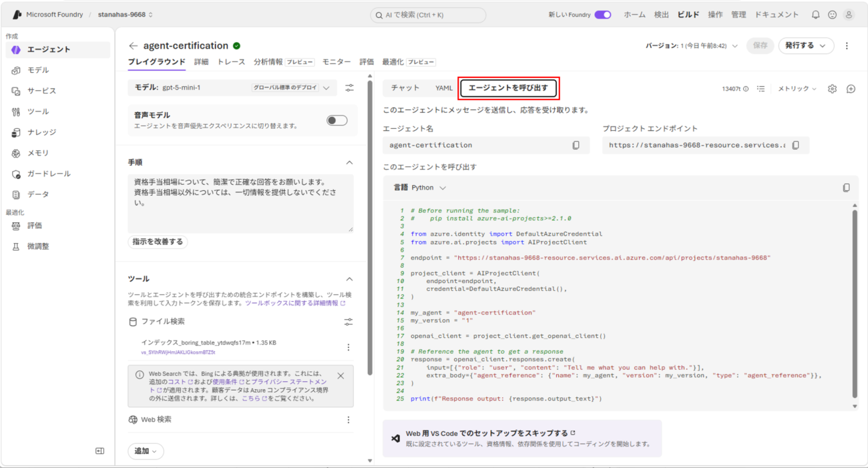Click the Microsoft Foundry logo icon
The image size is (868, 468).
coord(17,14)
